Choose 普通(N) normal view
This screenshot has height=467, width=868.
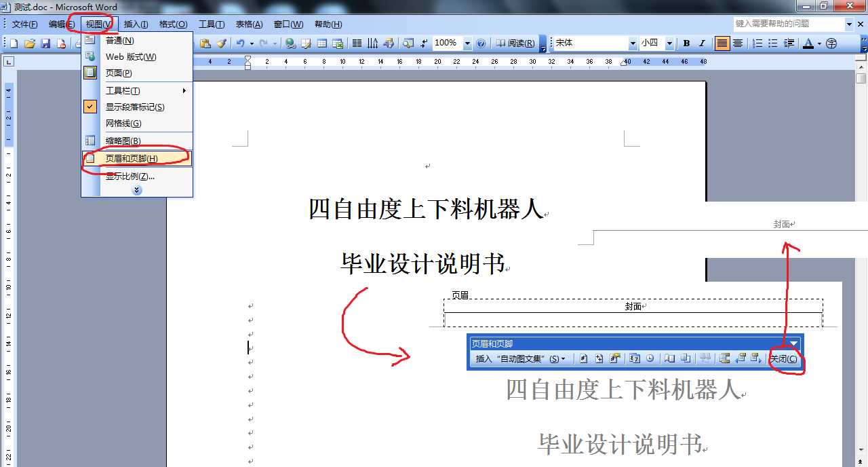click(137, 41)
